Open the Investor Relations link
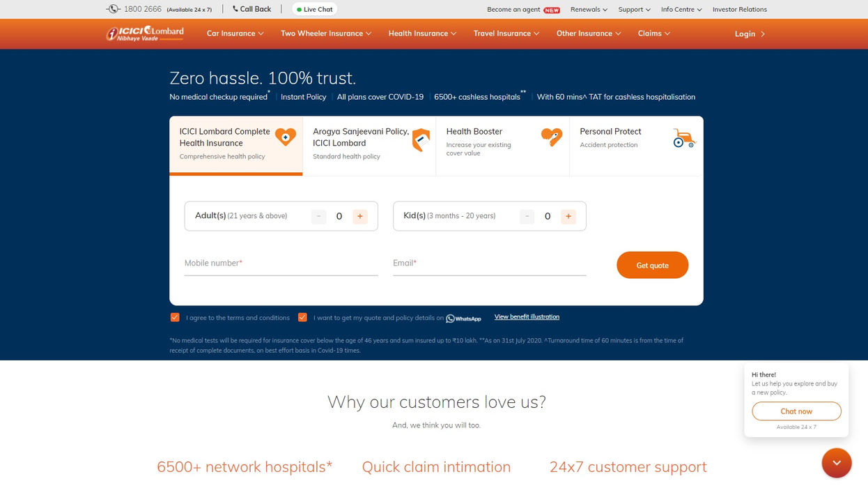 pos(740,9)
